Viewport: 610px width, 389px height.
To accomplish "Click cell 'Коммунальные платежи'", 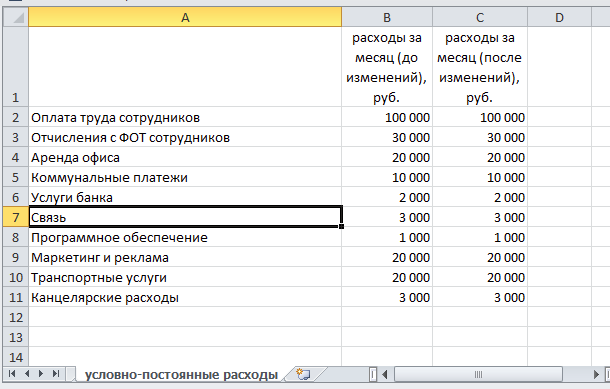I will point(185,177).
